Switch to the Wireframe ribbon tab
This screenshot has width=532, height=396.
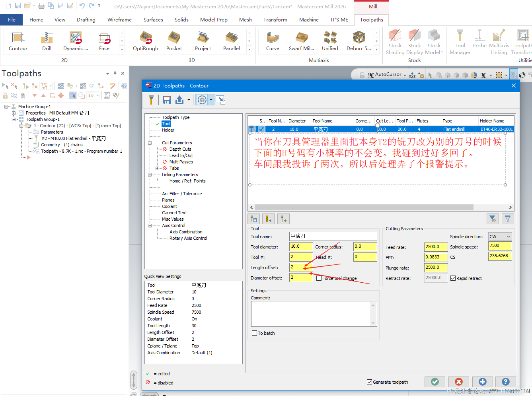click(x=119, y=19)
